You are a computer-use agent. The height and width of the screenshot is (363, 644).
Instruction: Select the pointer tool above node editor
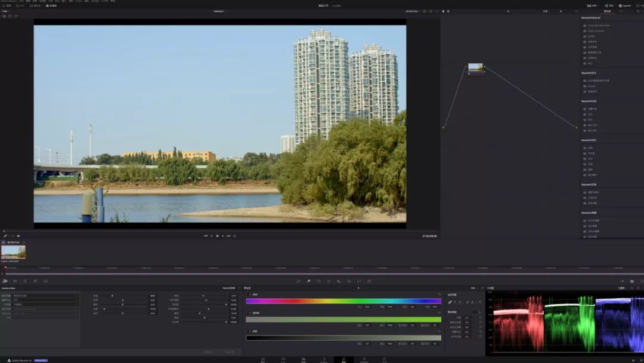pyautogui.click(x=443, y=11)
